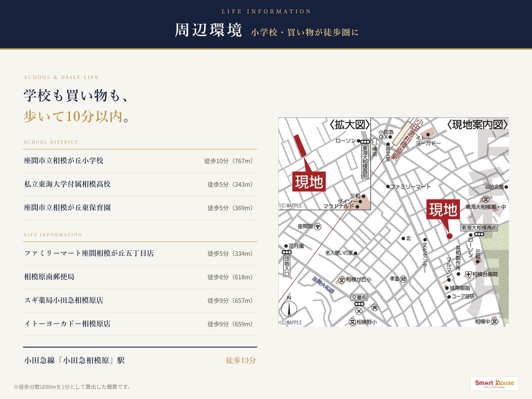The width and height of the screenshot is (532, 399).
Task: Click the hospital cross icon beside 相模台病院
Action: point(468,274)
